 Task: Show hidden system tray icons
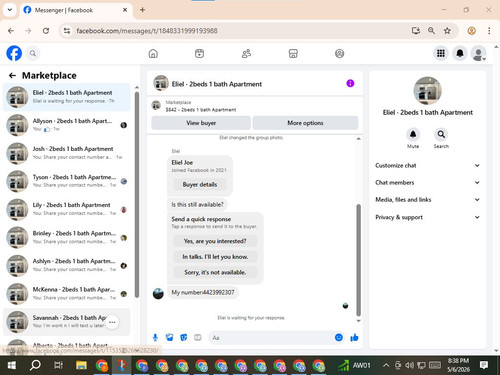tap(386, 365)
